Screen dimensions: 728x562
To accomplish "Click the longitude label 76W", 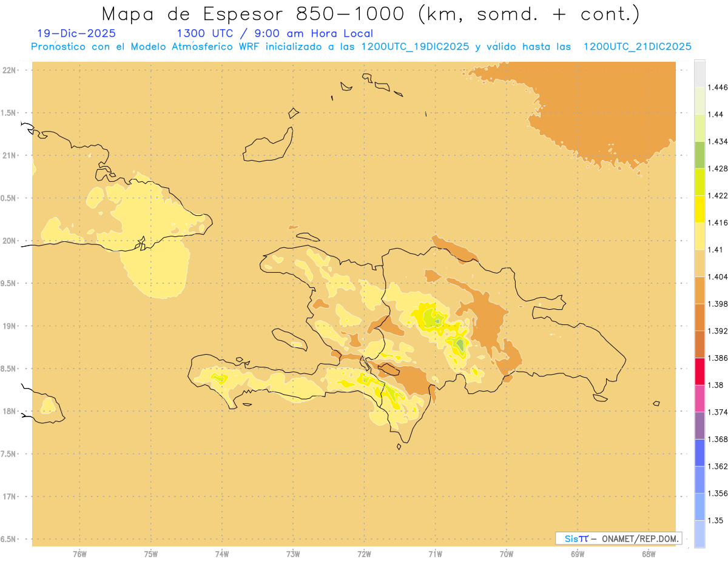I will pyautogui.click(x=79, y=554).
